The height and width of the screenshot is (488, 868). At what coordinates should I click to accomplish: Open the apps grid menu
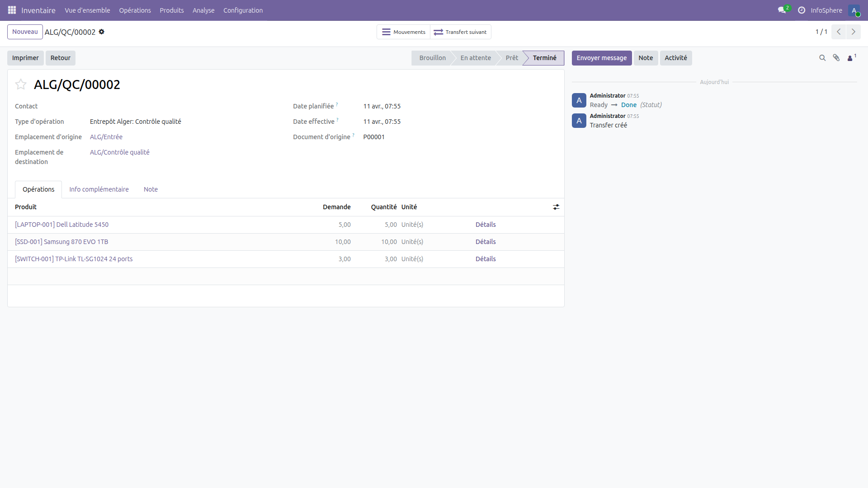pyautogui.click(x=12, y=10)
